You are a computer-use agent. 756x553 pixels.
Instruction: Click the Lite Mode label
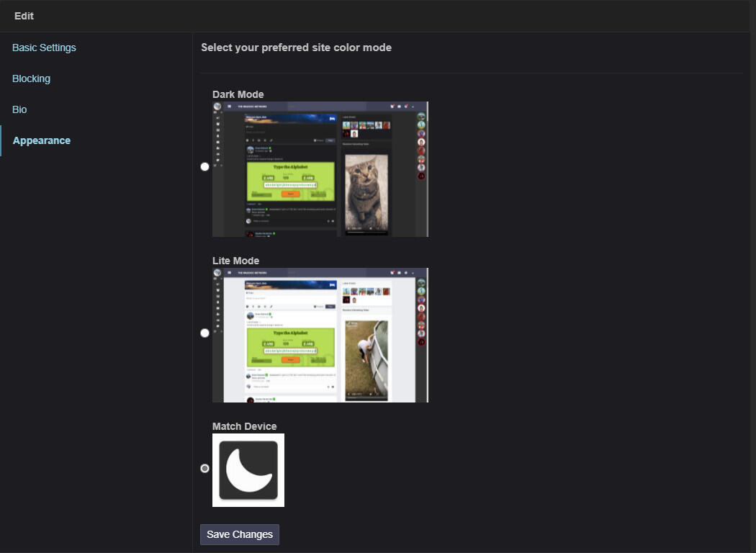(236, 260)
